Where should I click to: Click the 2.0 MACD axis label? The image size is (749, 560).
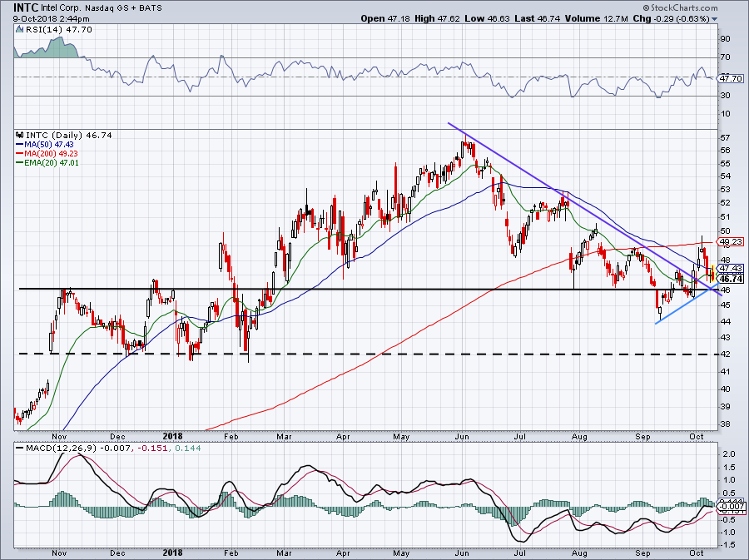729,454
